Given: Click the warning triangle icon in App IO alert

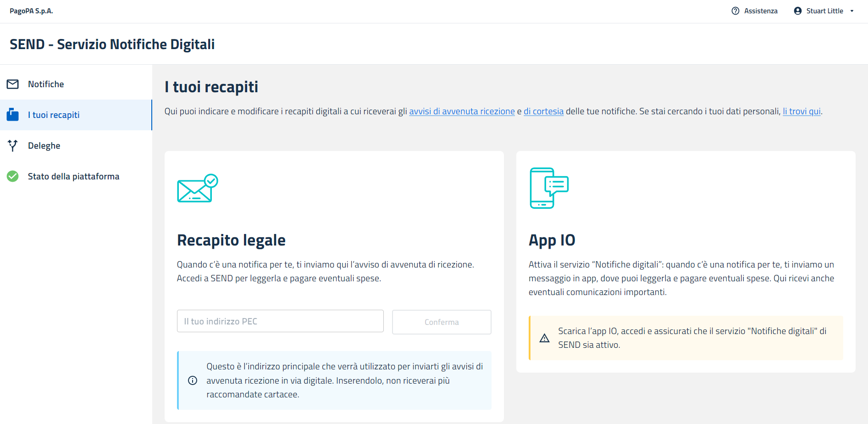Looking at the screenshot, I should (x=544, y=338).
